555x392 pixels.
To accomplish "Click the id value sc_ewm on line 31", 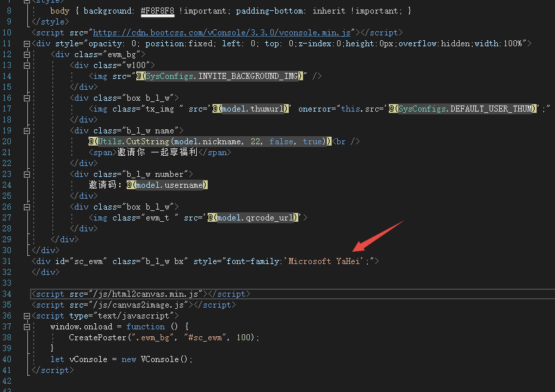I will (89, 261).
